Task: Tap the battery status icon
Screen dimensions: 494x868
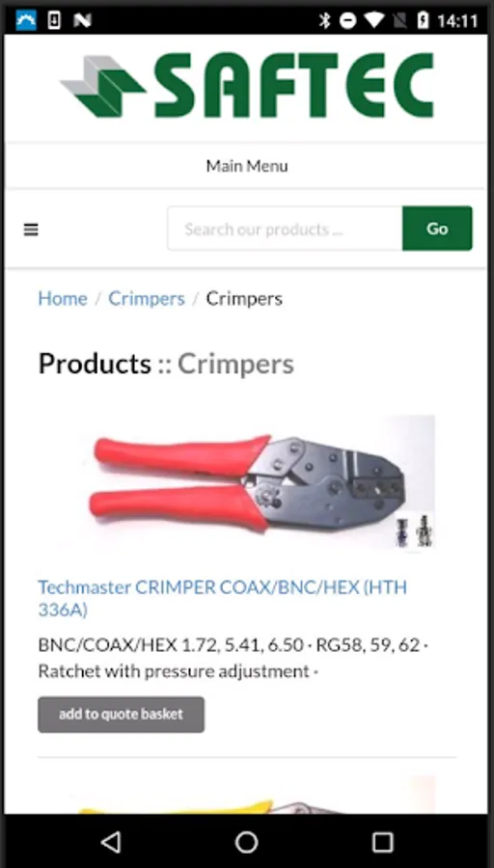Action: click(x=423, y=21)
